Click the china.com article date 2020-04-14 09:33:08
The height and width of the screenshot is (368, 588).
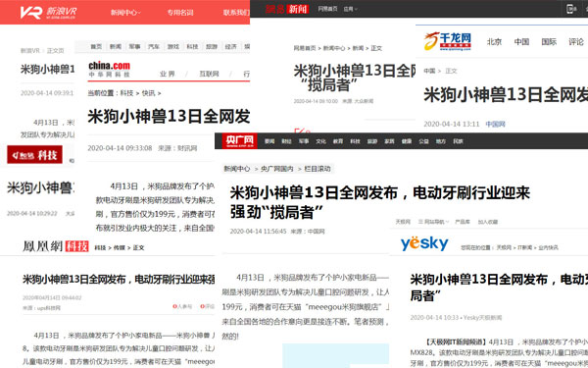120,148
